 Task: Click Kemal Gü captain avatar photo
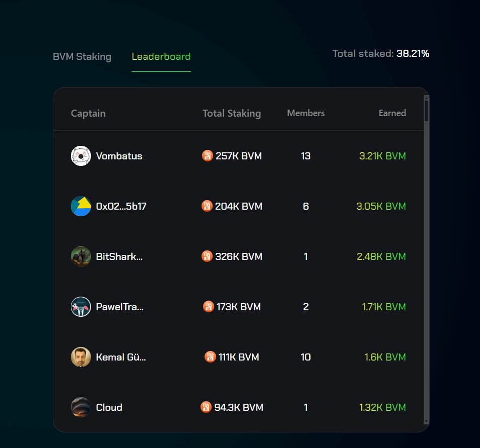(x=81, y=357)
